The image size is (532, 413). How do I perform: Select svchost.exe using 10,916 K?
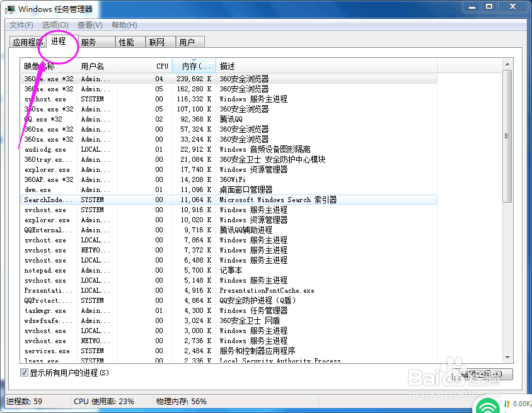(x=229, y=210)
